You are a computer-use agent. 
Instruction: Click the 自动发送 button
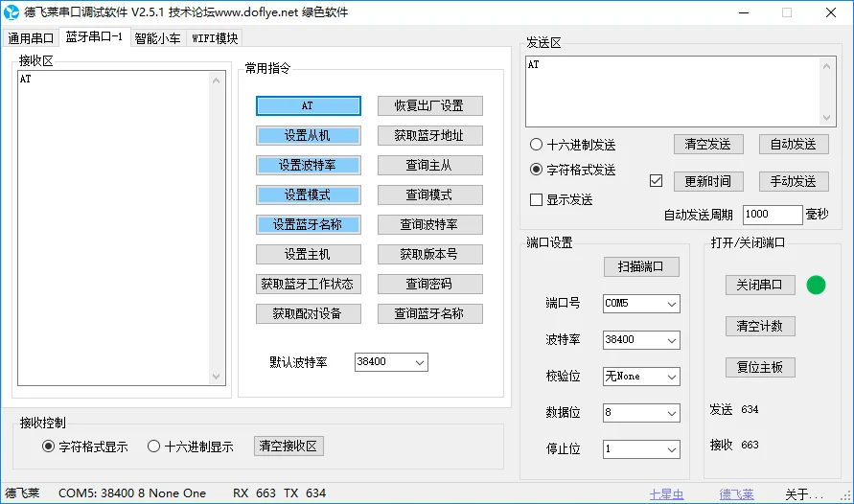(x=794, y=145)
